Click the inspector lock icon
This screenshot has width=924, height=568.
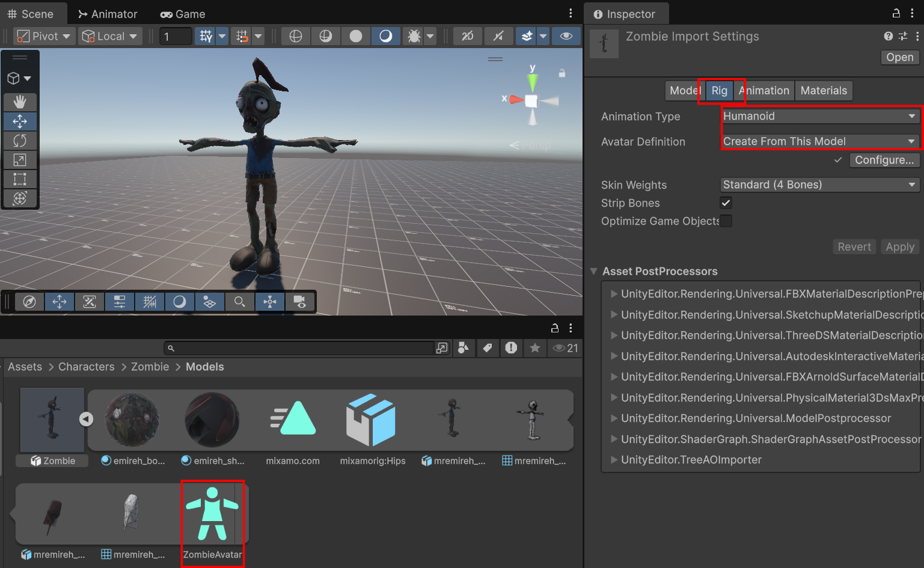896,13
